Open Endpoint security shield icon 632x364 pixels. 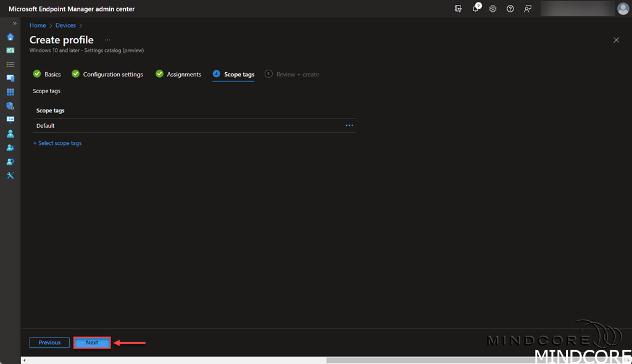tap(10, 106)
